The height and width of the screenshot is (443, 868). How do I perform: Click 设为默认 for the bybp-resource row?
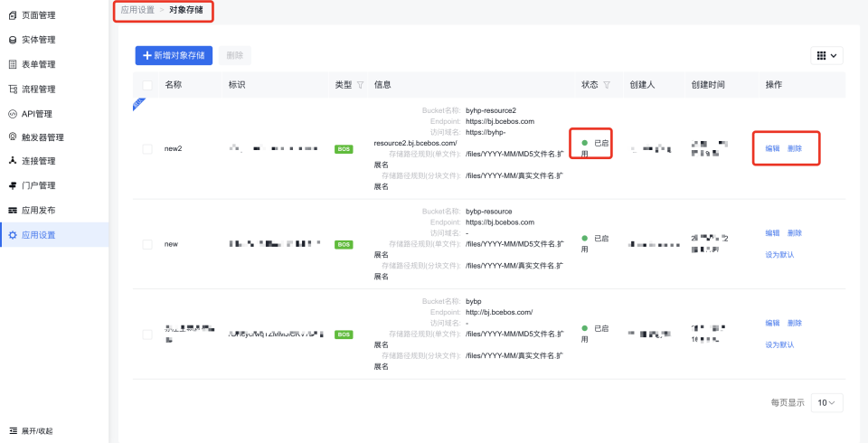(779, 255)
